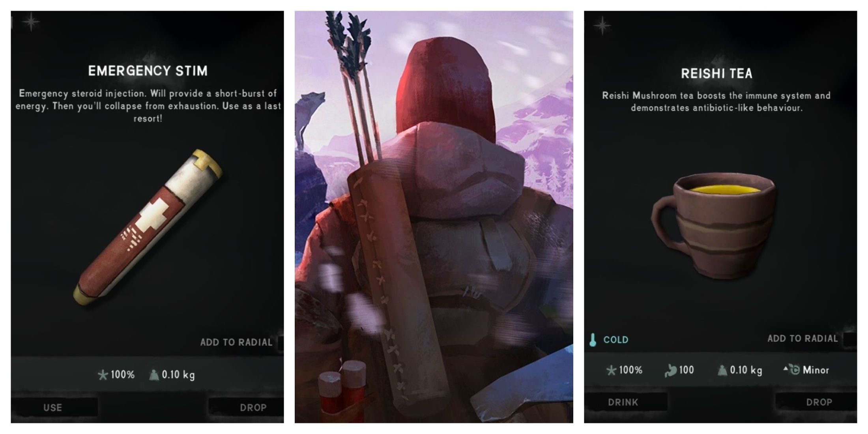Click the compass star above Reishi Tea
Viewport: 868px width, 434px height.
tap(602, 26)
